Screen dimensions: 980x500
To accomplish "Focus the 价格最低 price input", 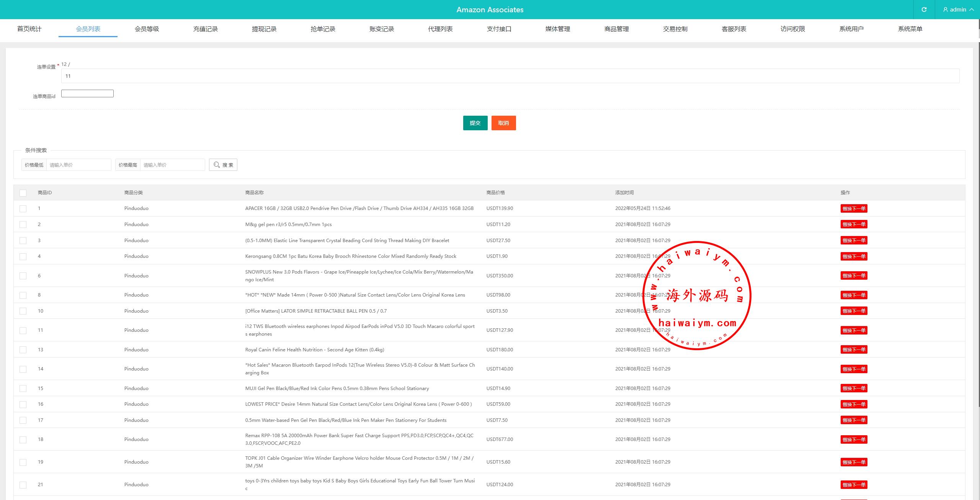I will point(78,165).
